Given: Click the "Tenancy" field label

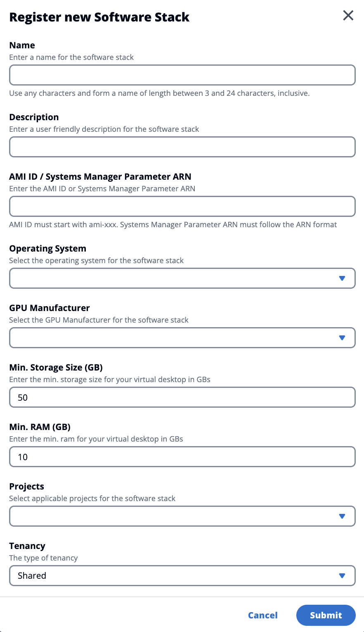Looking at the screenshot, I should click(x=27, y=546).
